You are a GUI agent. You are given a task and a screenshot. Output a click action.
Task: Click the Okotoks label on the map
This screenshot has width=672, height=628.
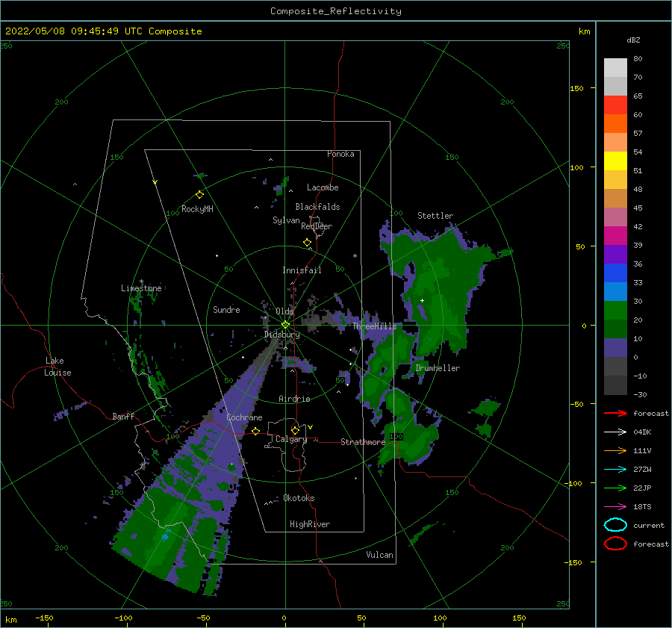tap(299, 498)
